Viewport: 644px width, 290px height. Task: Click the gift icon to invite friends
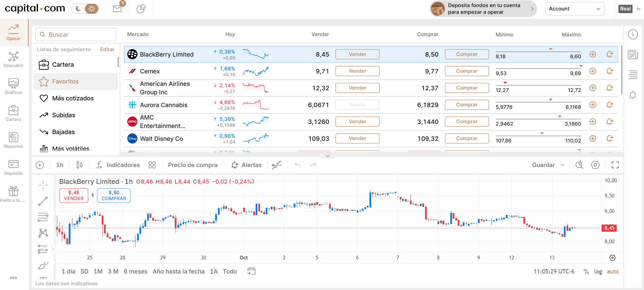point(13,191)
